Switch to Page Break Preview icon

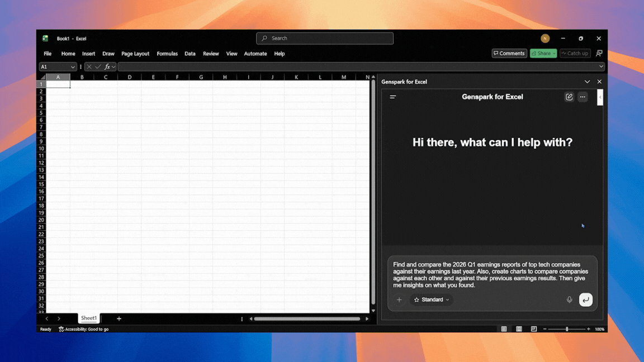pos(533,329)
